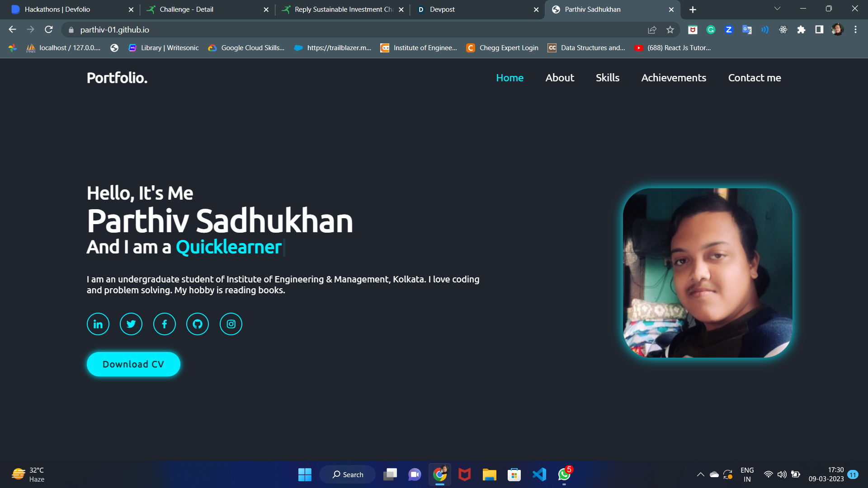Bookmark this page with star icon
The height and width of the screenshot is (488, 868).
670,30
